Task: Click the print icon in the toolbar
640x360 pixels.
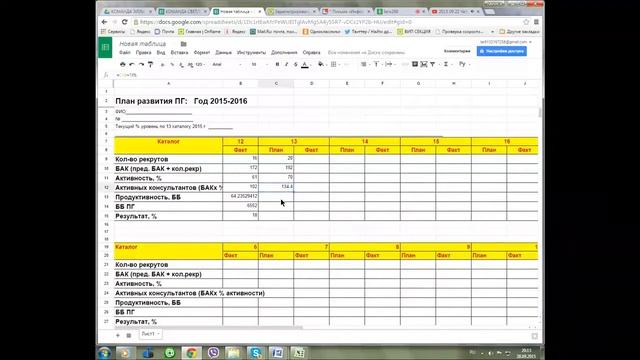Action: (122, 64)
